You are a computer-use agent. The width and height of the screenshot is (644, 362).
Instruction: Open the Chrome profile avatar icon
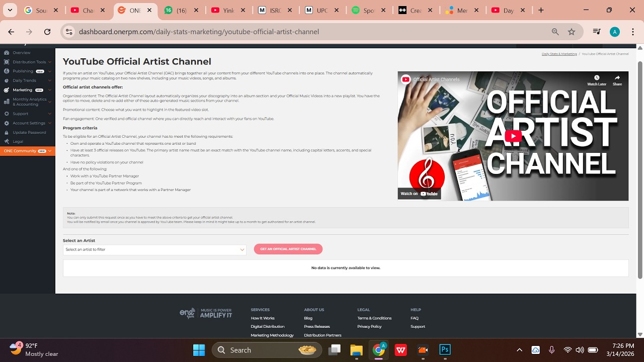tap(614, 32)
